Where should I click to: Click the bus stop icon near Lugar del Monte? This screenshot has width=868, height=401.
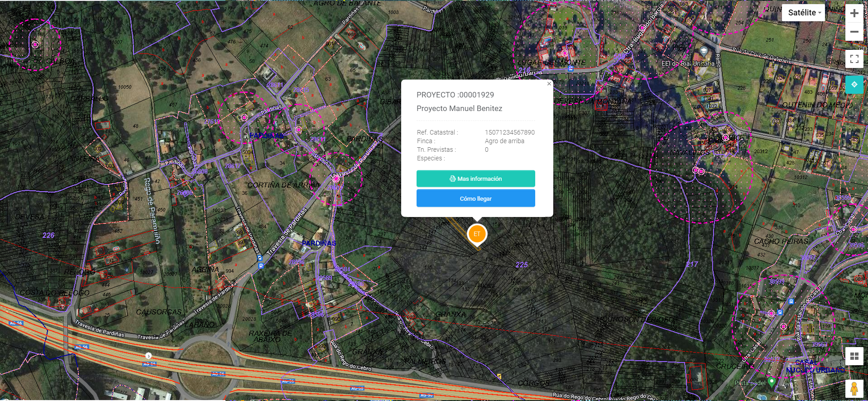[x=571, y=69]
